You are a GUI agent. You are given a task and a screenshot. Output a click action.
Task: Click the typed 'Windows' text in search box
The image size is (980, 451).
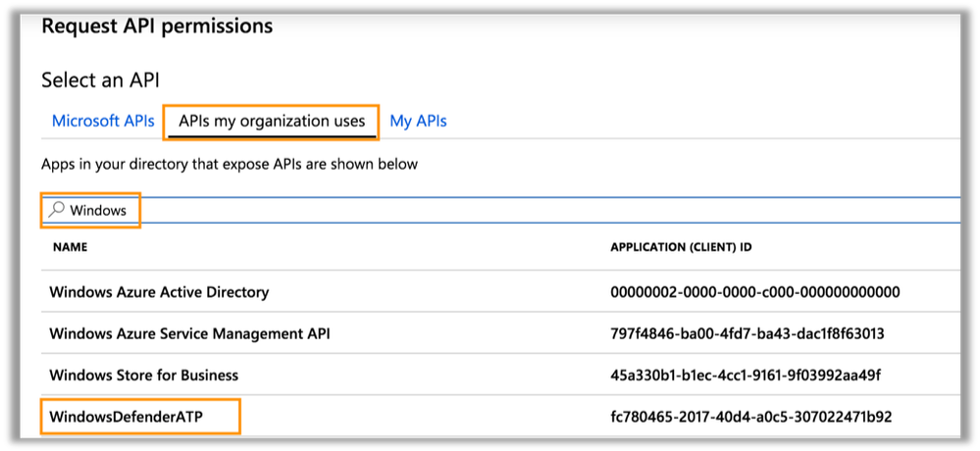tap(98, 210)
